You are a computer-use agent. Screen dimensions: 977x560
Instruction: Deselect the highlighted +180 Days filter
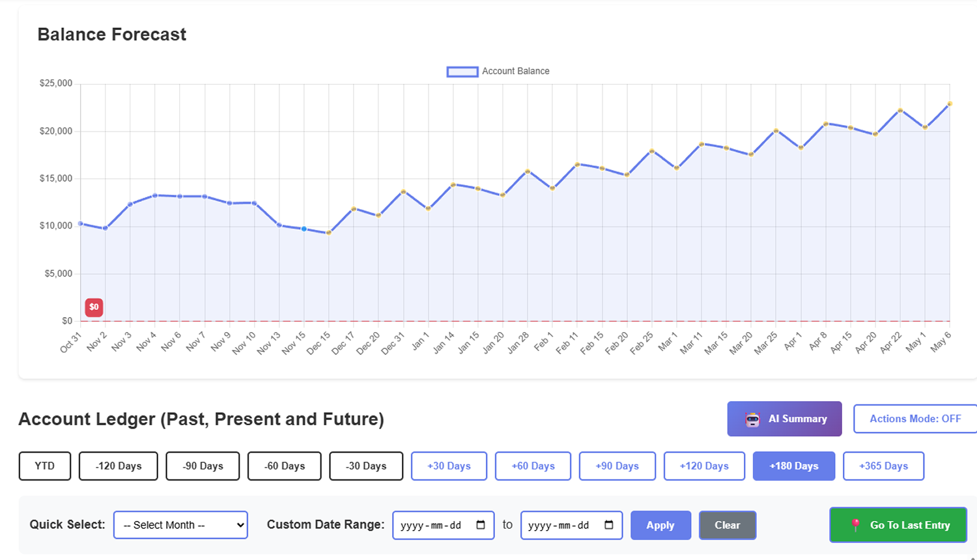pyautogui.click(x=793, y=466)
